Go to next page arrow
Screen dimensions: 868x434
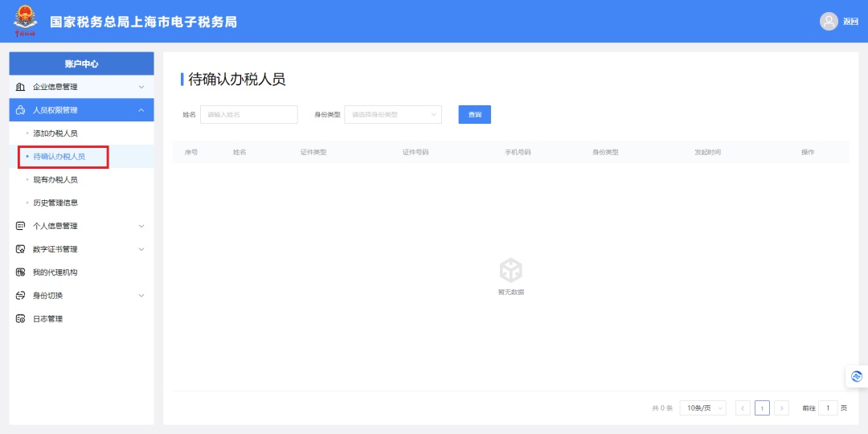tap(781, 408)
